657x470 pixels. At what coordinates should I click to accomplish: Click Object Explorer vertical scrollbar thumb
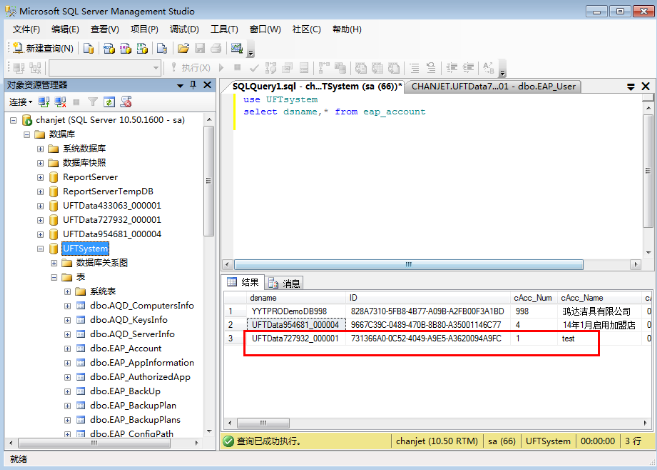coord(208,181)
